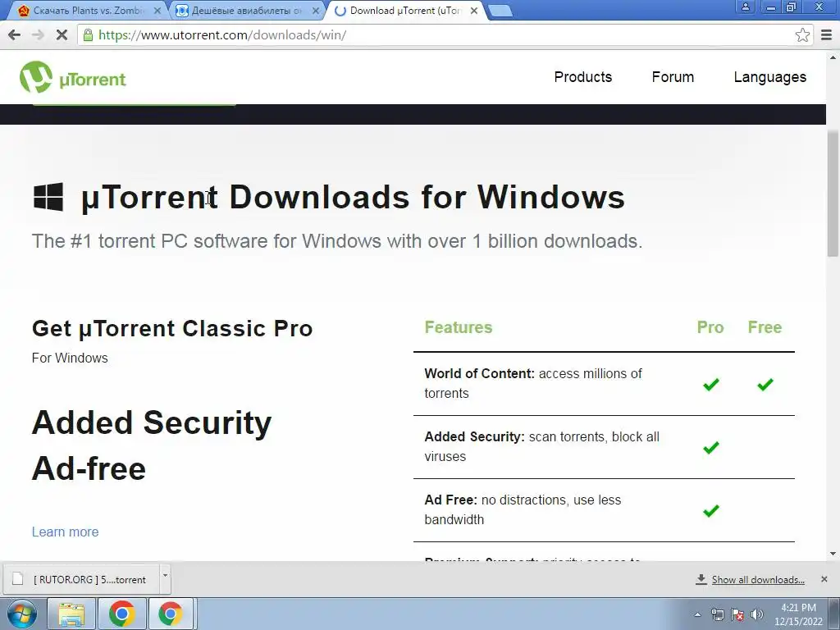Click the Pro column header

point(710,327)
